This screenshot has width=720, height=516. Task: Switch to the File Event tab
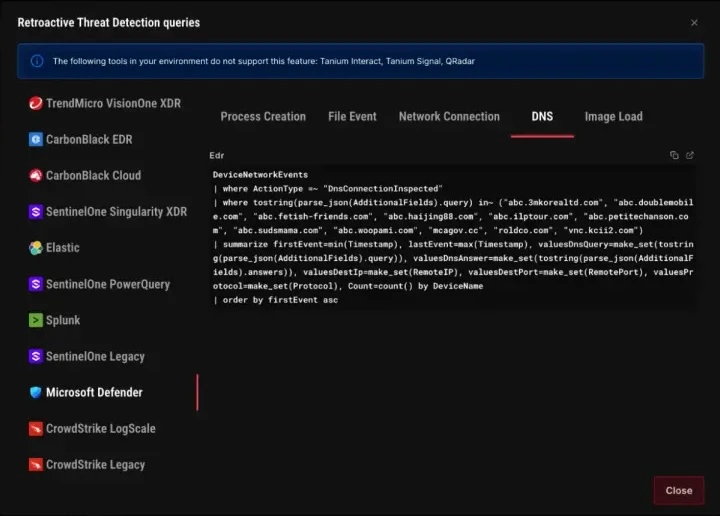pyautogui.click(x=352, y=117)
